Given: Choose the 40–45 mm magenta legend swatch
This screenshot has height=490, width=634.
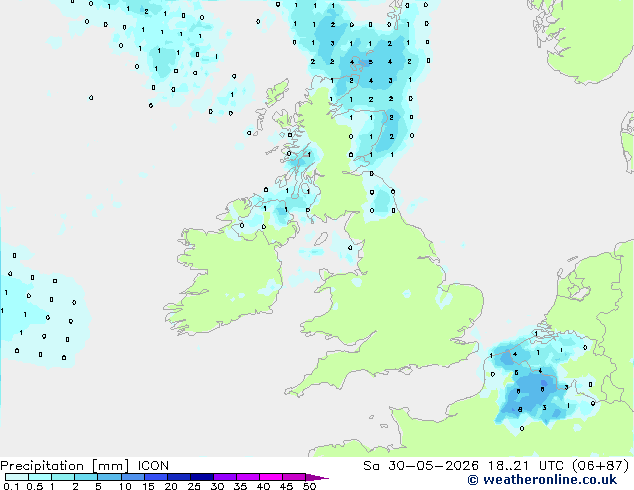Looking at the screenshot, I should click(x=271, y=477).
